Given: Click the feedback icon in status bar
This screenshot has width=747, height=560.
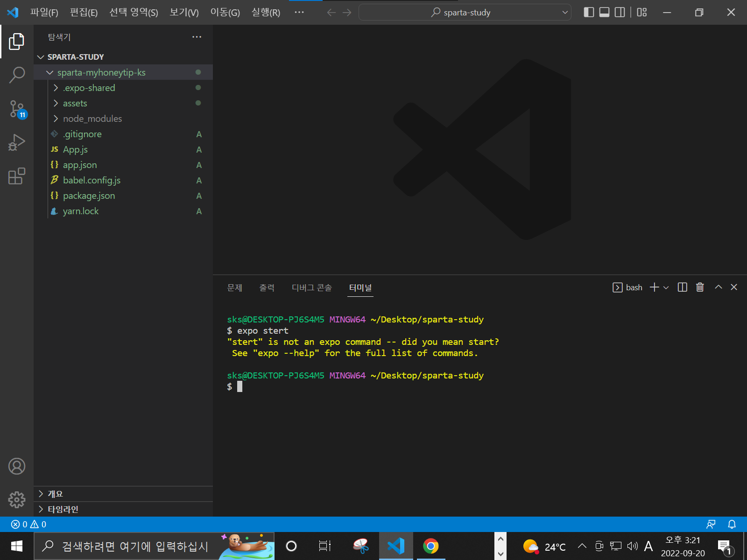Looking at the screenshot, I should pos(711,525).
